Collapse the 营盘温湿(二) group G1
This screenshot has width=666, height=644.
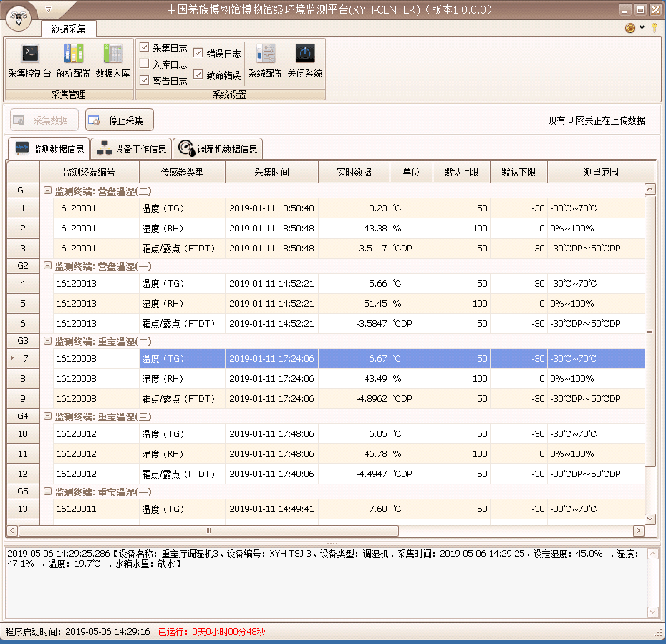[x=47, y=191]
